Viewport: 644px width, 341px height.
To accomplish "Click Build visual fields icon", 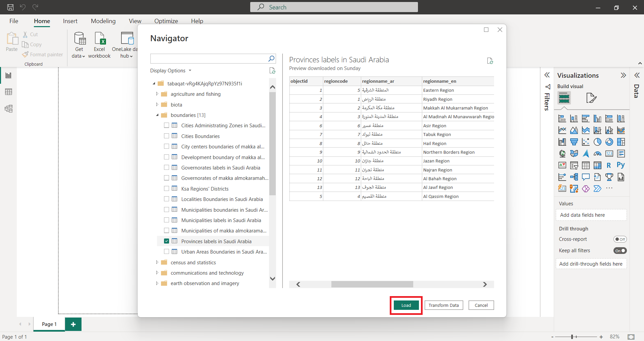I will tap(564, 98).
